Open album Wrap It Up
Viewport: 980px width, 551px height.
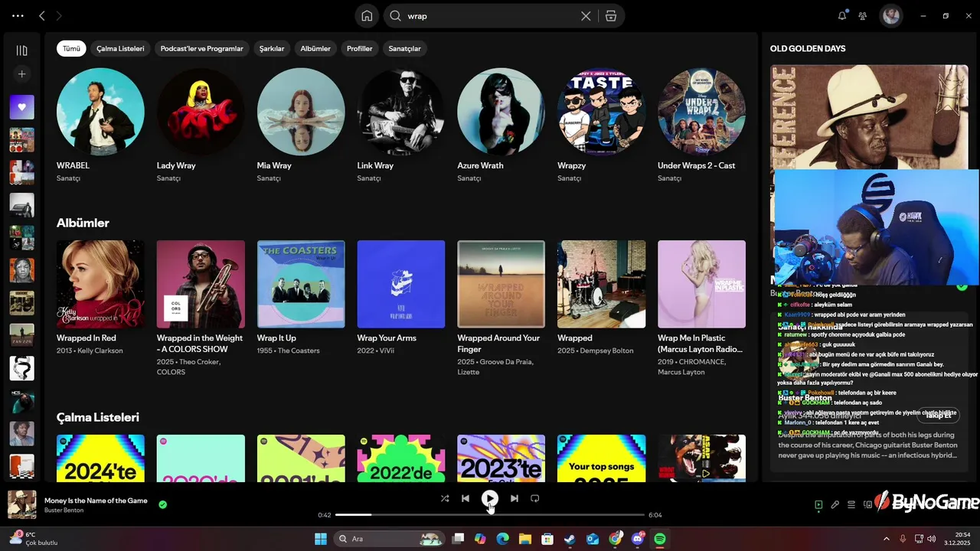coord(301,284)
